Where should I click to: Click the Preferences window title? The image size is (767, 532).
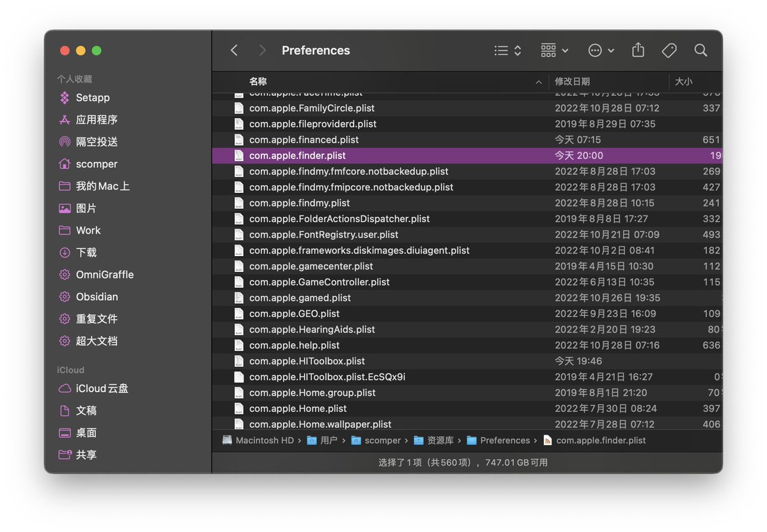[x=316, y=50]
